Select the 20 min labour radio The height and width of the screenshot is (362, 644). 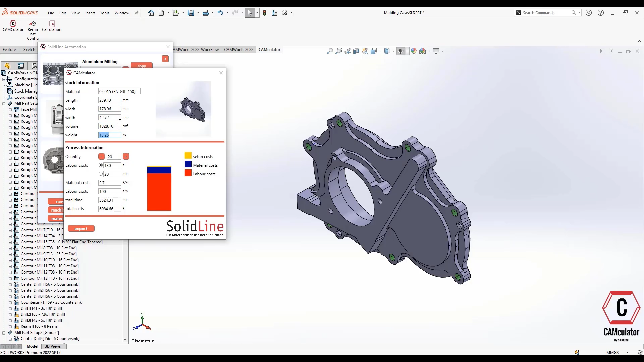101,174
